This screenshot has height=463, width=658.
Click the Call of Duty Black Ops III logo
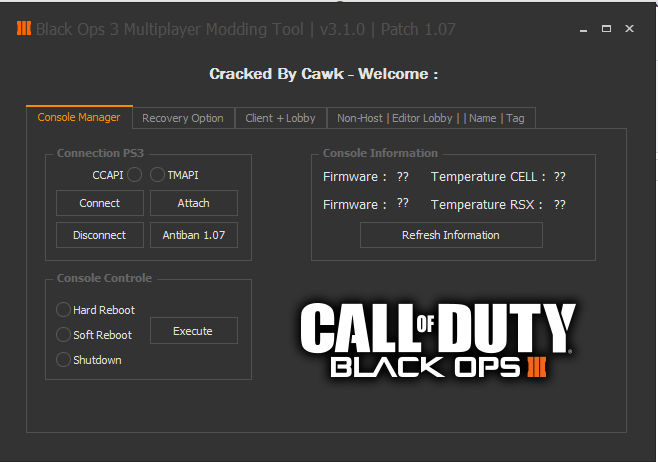click(x=438, y=340)
